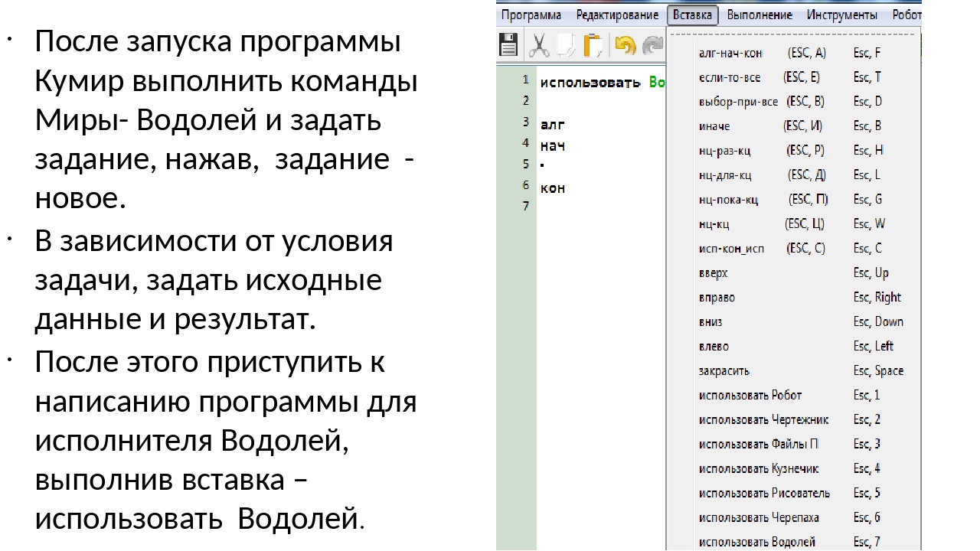Select the вправо command
The width and height of the screenshot is (980, 551).
click(x=795, y=298)
